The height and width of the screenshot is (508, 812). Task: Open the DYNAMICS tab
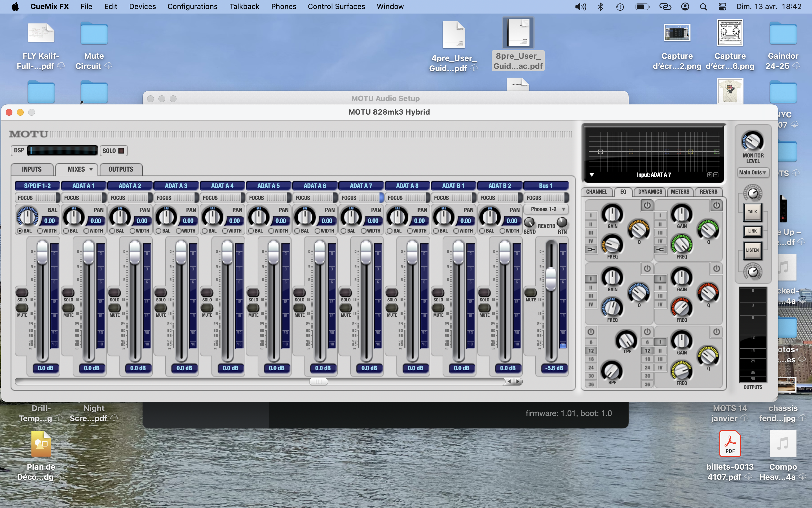point(650,192)
